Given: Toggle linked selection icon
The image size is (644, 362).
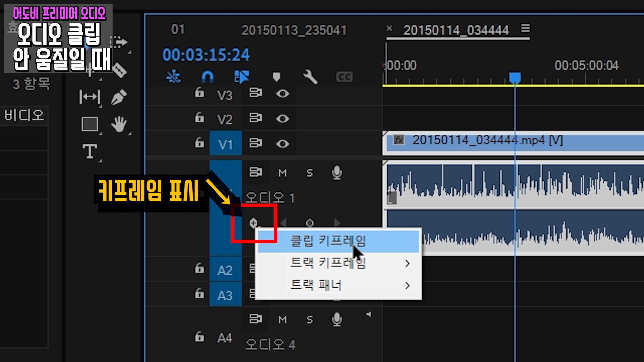Looking at the screenshot, I should pos(241,77).
